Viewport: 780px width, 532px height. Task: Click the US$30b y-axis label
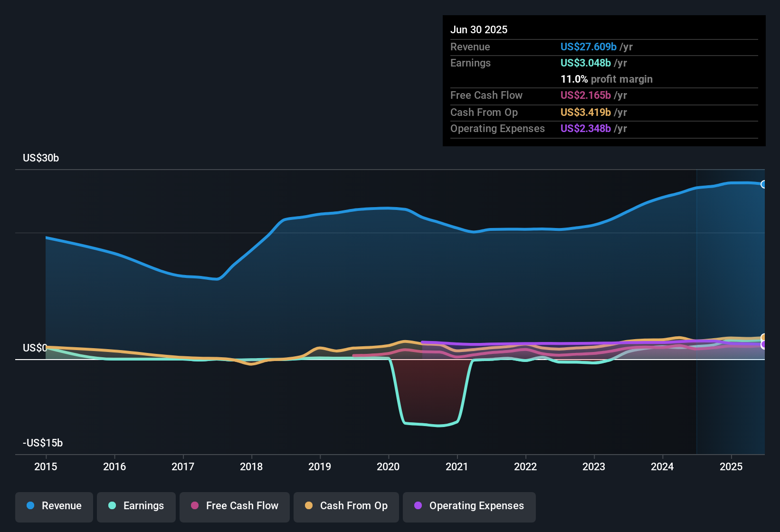(41, 158)
